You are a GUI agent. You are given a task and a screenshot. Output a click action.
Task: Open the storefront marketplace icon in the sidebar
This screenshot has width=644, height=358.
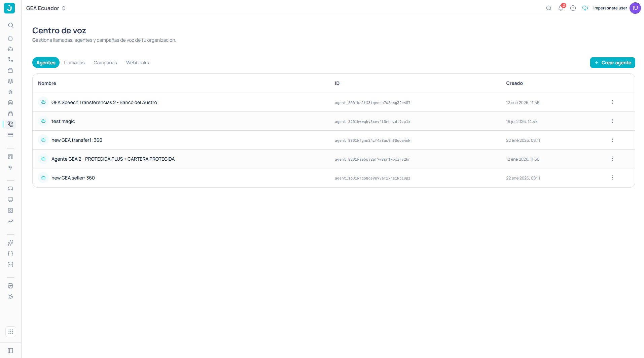tap(10, 286)
